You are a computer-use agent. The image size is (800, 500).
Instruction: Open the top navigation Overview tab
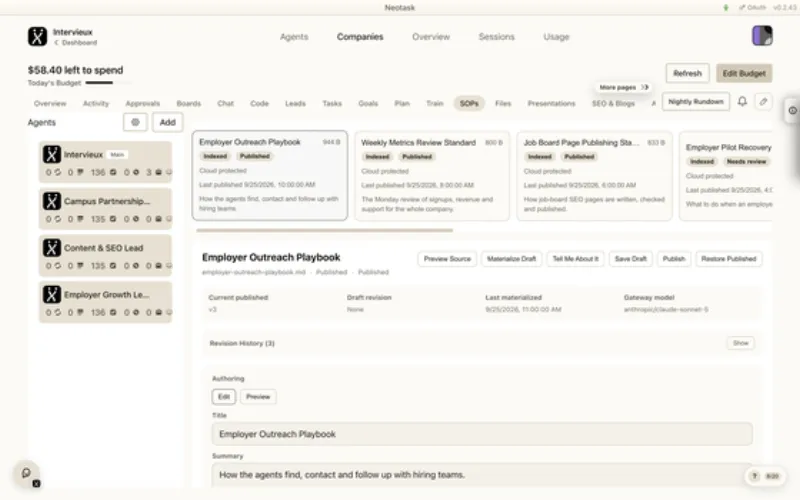tap(431, 37)
